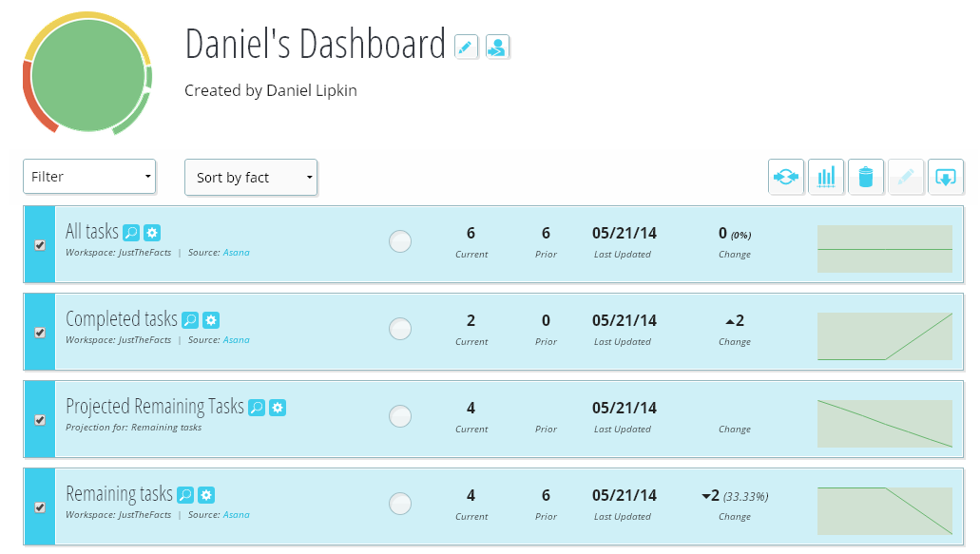Screen dimensions: 980x554
Task: Click the edit dashboard title pencil icon
Action: (466, 47)
